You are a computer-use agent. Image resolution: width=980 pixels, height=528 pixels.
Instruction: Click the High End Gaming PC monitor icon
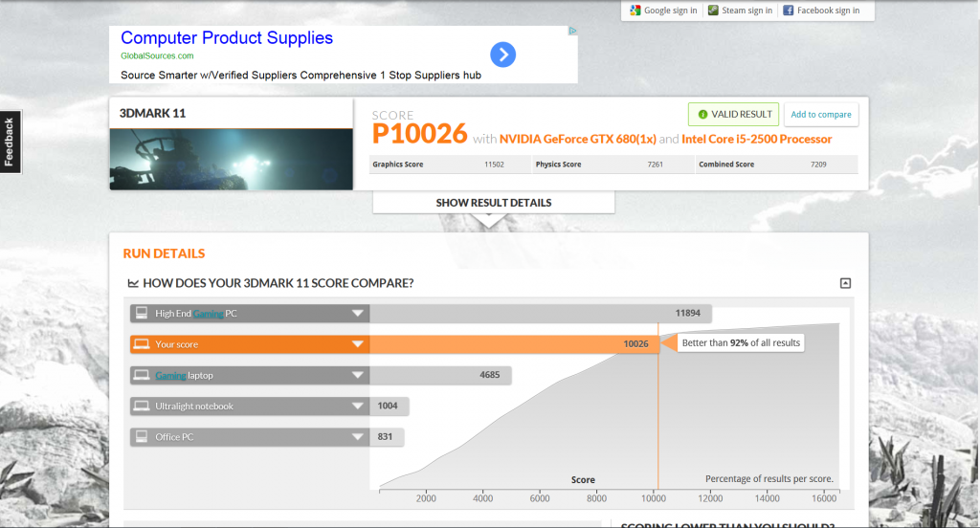[142, 313]
